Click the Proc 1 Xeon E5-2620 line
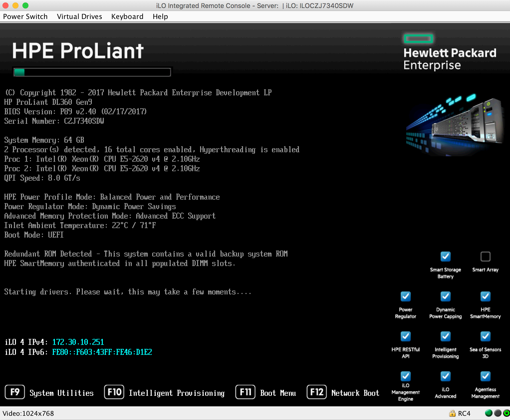 (x=102, y=159)
